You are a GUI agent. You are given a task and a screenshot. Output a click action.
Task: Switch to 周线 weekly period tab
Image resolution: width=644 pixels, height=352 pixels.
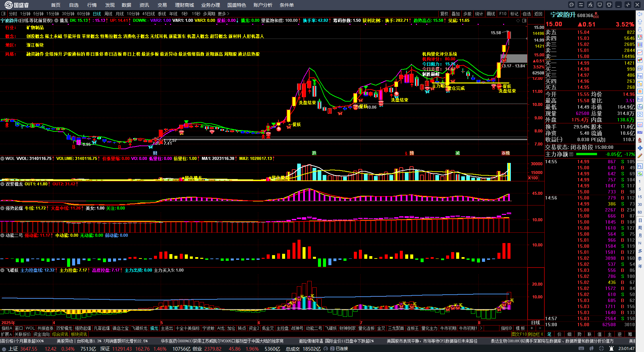point(108,14)
